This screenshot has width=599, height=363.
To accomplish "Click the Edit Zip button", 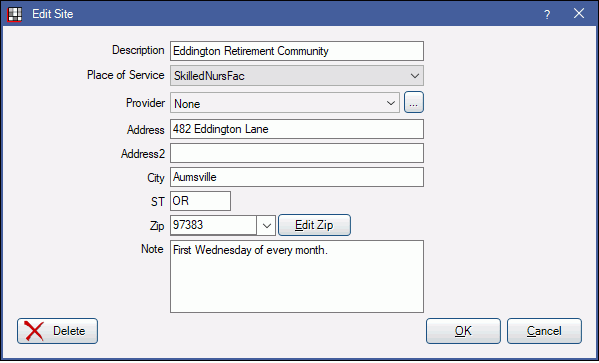I will click(x=314, y=225).
